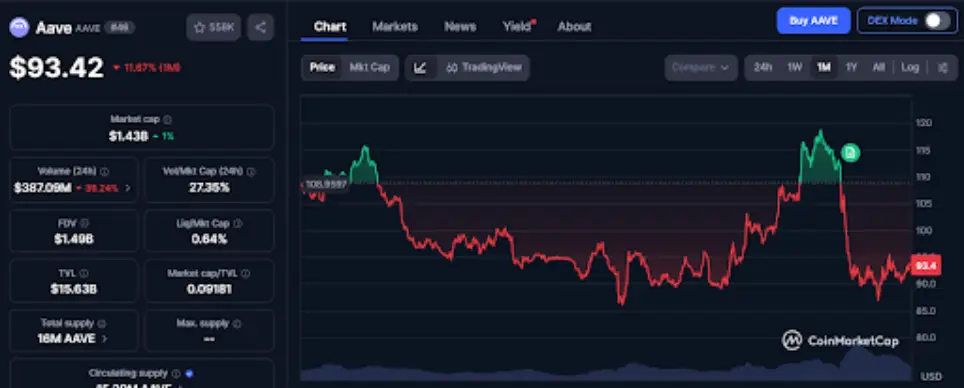Click the blue verified badge by Circulating supply
This screenshot has height=388, width=964.
189,373
